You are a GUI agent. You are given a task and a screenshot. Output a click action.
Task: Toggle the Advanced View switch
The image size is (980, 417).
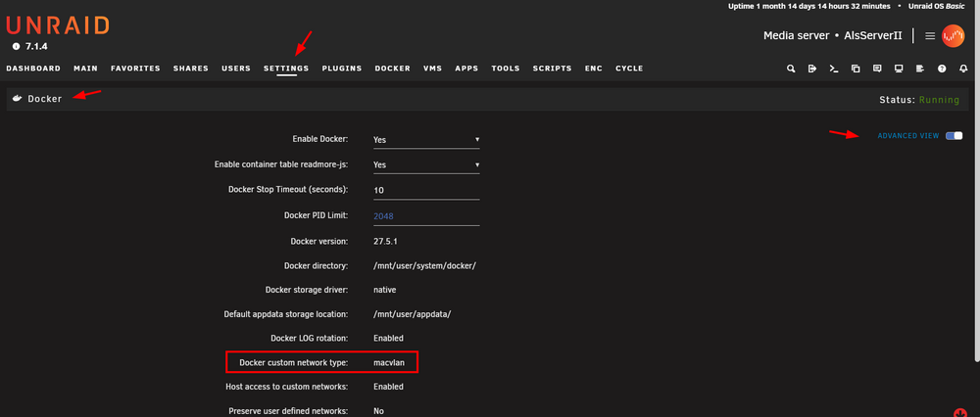(x=954, y=136)
